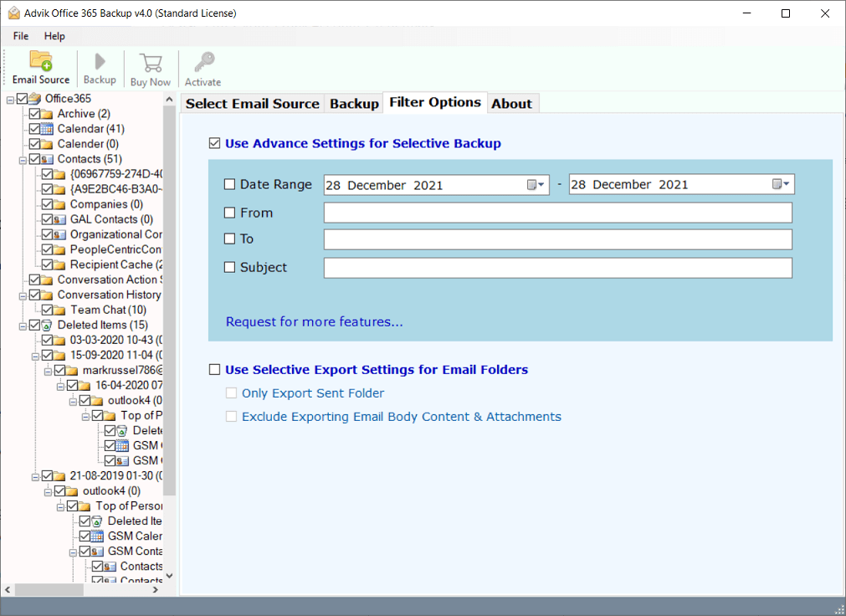
Task: Click the Email Source toolbar icon
Action: pos(40,61)
